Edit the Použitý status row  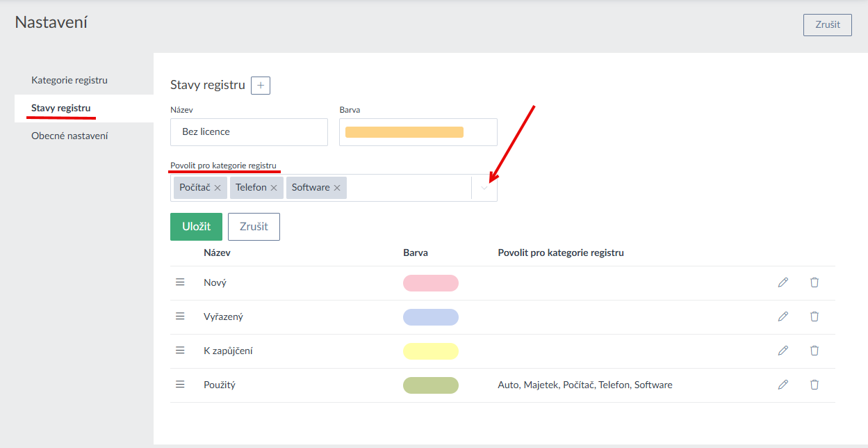pyautogui.click(x=783, y=385)
